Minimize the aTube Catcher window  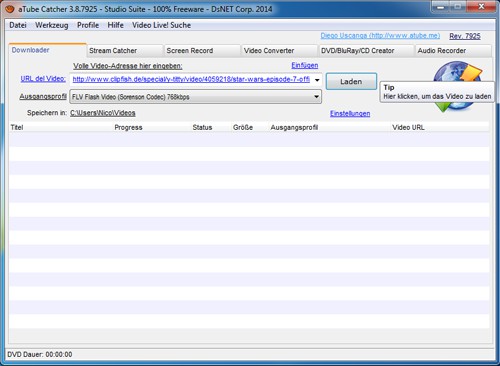[441, 7]
